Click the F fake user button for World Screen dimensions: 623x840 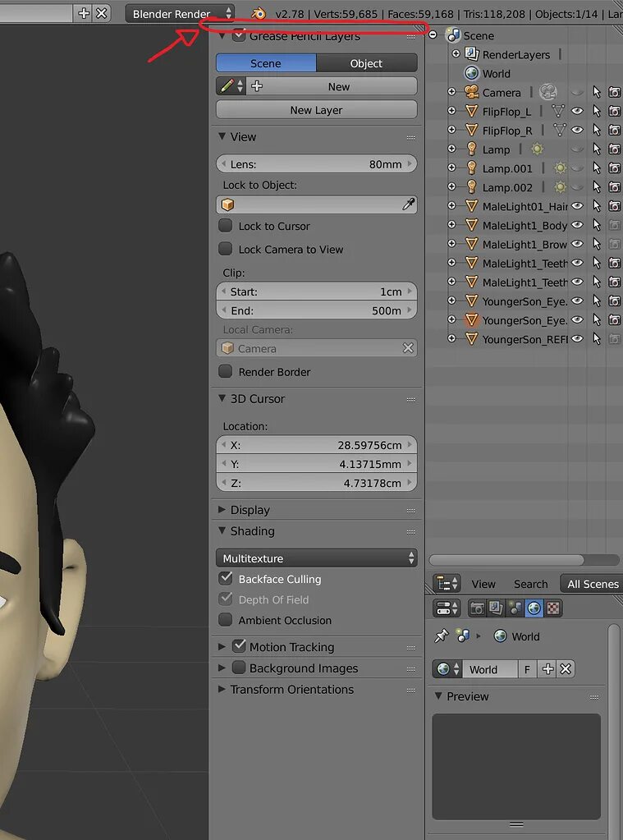[527, 669]
